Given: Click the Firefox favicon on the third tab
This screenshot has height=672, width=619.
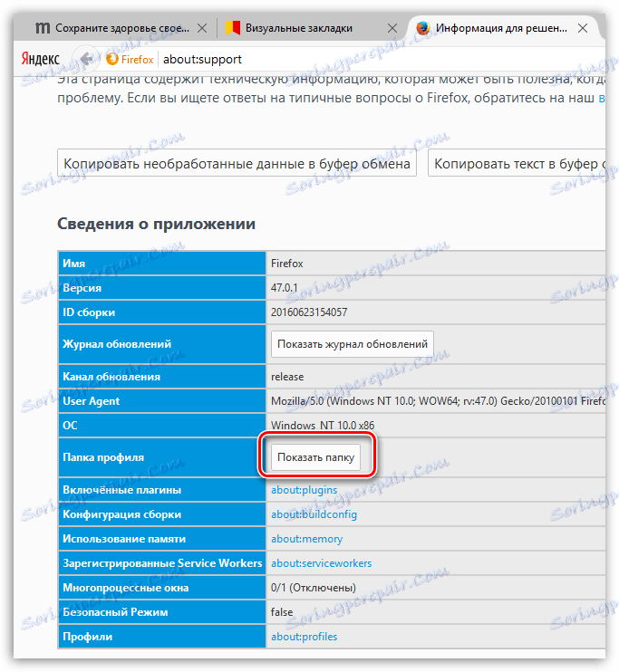Looking at the screenshot, I should tap(423, 28).
